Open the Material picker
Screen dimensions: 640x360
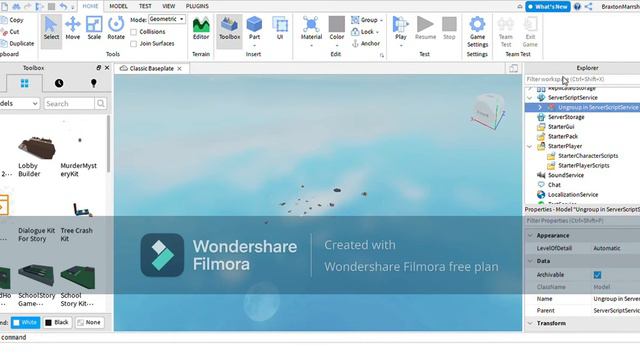click(311, 29)
